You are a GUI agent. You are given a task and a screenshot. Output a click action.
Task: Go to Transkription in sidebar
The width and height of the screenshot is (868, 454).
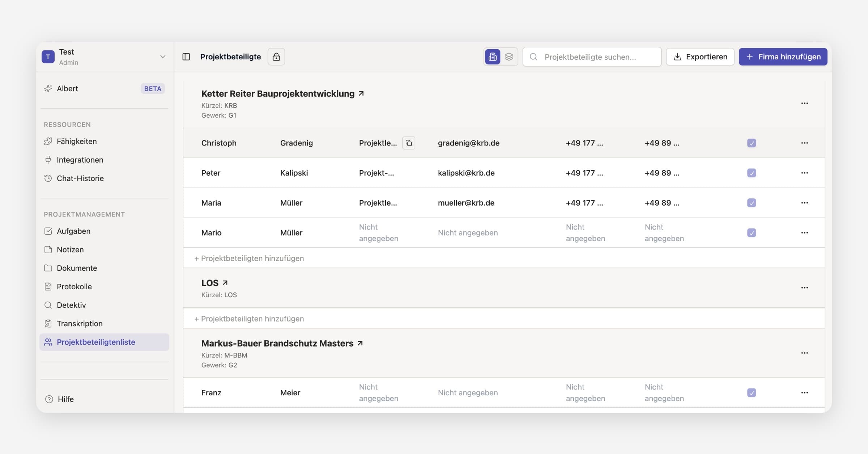(x=80, y=323)
